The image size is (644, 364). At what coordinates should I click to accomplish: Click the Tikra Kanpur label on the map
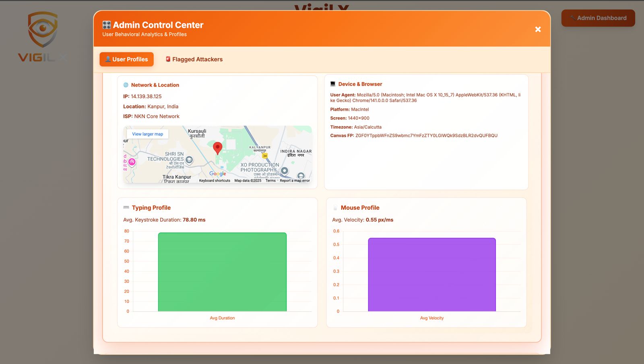point(177,179)
